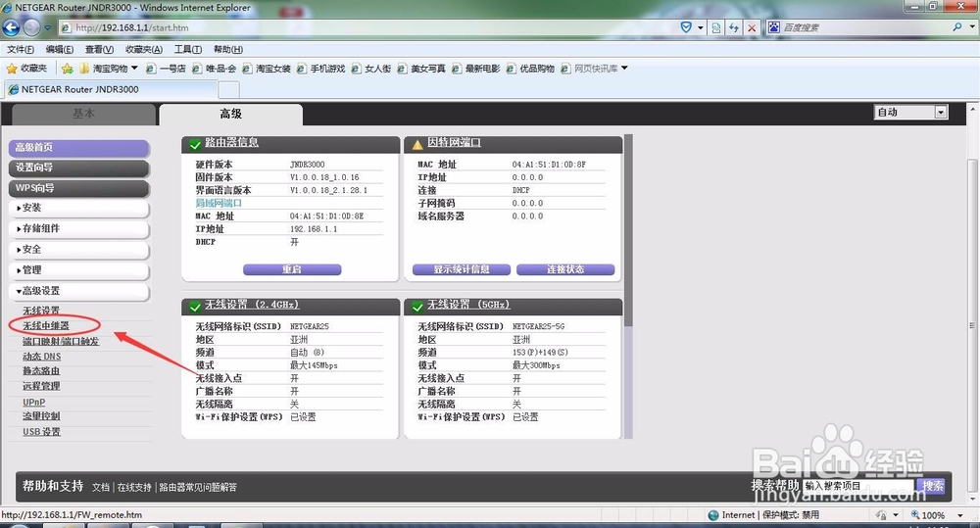Click the 搜索 help search button
980x528 pixels.
coord(934,486)
